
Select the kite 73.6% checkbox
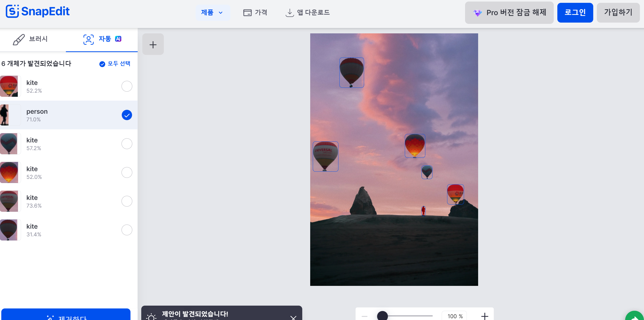(127, 201)
